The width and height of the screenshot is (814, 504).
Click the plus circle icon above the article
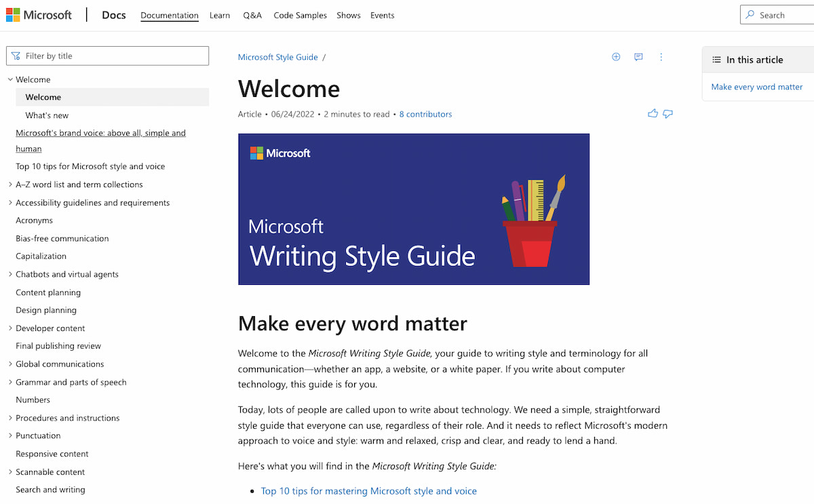[x=616, y=57]
